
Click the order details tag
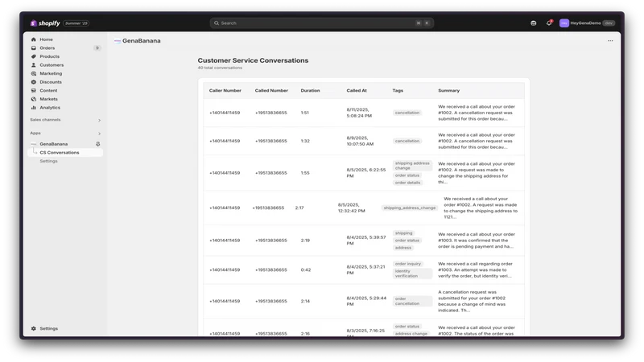[407, 183]
